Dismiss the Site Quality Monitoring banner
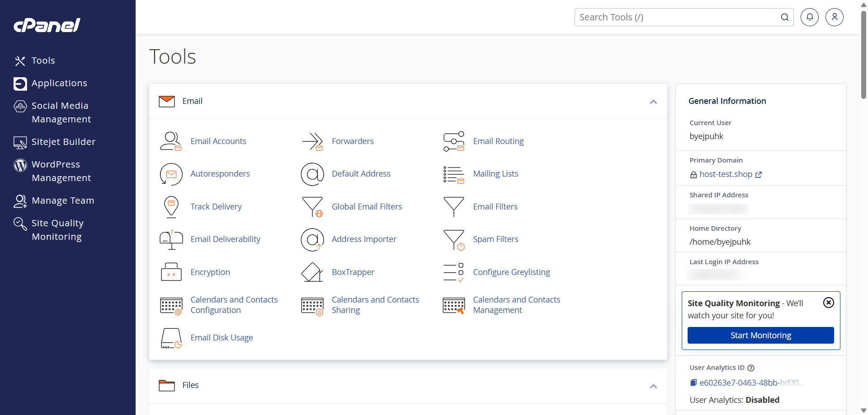Image resolution: width=868 pixels, height=415 pixels. point(829,303)
